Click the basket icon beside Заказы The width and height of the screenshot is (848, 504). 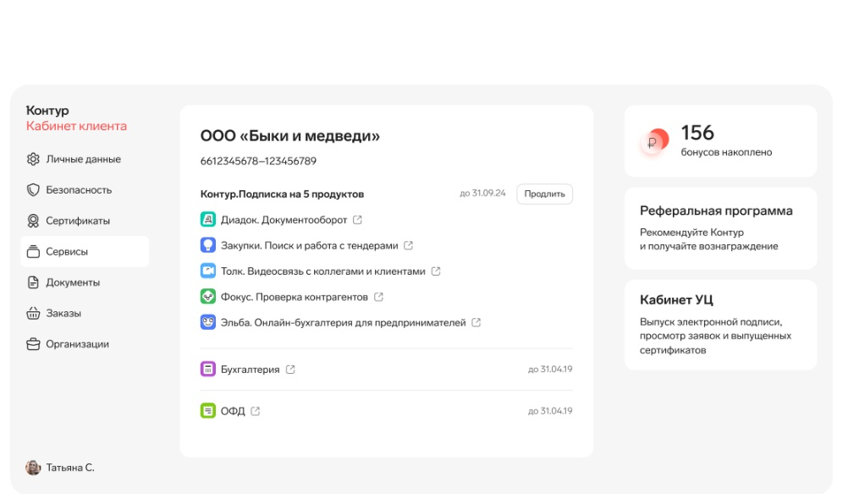(x=33, y=313)
